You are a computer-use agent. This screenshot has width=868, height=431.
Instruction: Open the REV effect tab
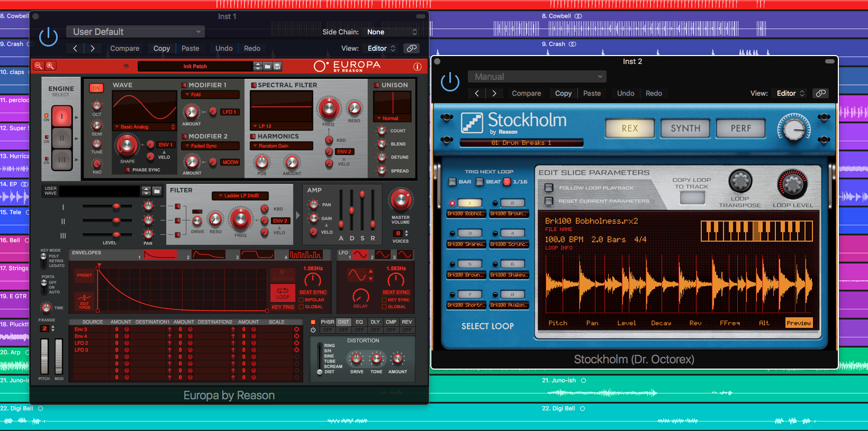[407, 322]
